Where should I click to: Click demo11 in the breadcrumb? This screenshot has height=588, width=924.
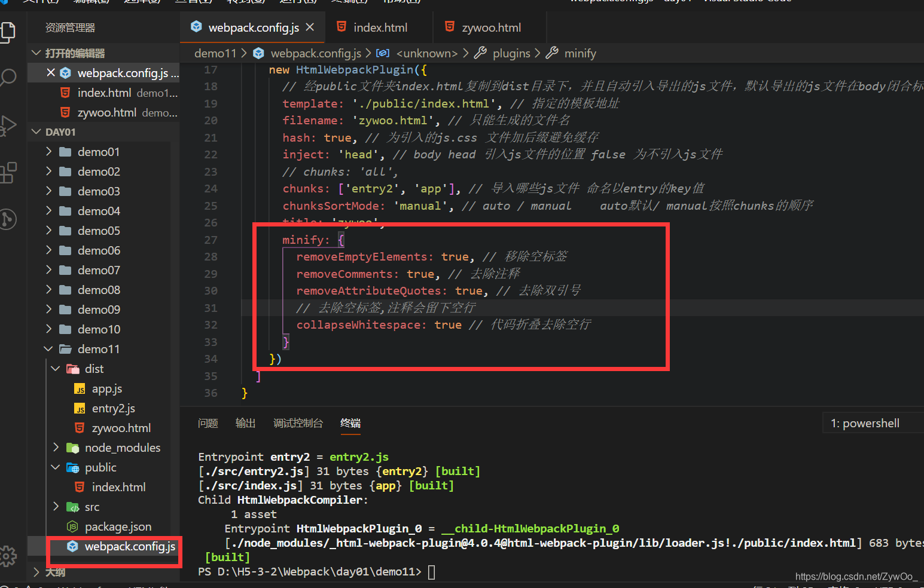(x=215, y=53)
